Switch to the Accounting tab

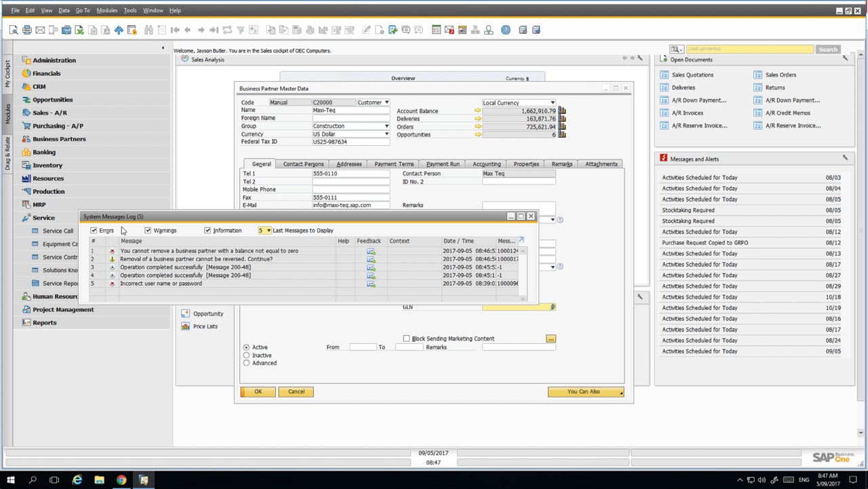pyautogui.click(x=486, y=163)
